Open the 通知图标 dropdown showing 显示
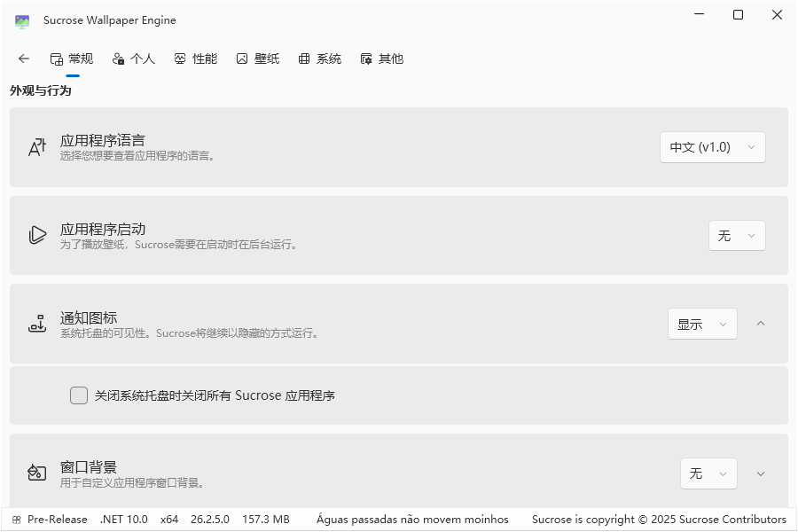This screenshot has width=798, height=532. click(702, 324)
